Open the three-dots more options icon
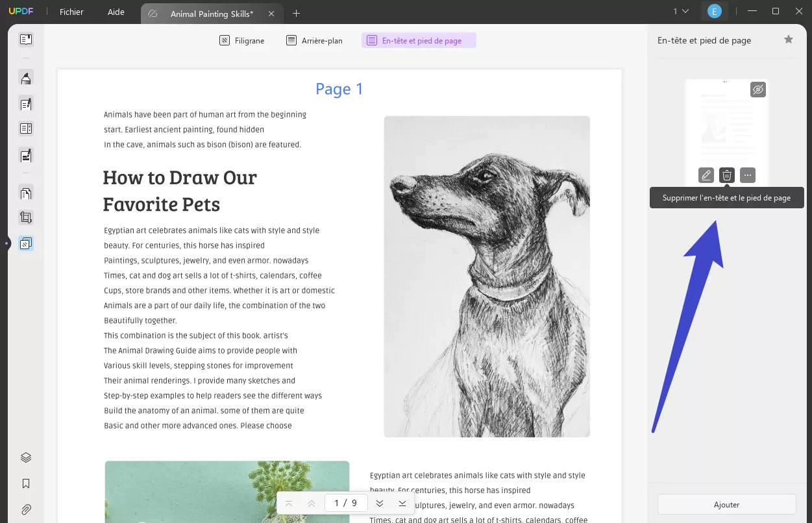Image resolution: width=812 pixels, height=523 pixels. pyautogui.click(x=748, y=175)
